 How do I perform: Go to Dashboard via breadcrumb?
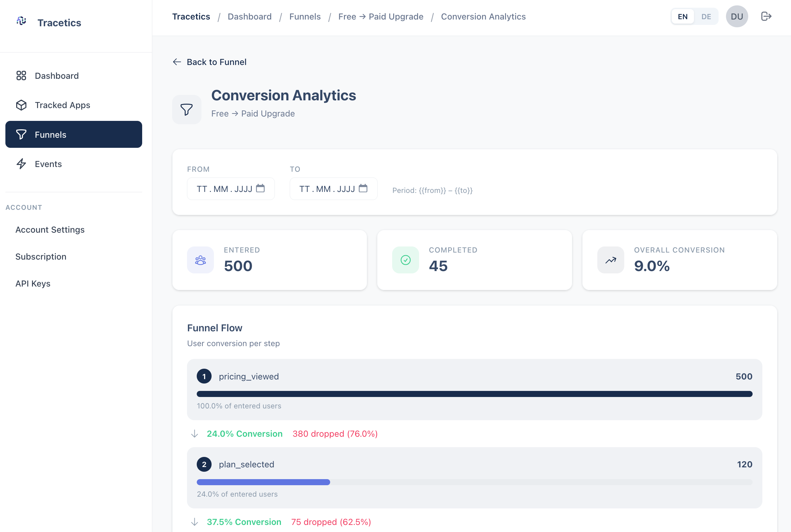point(250,16)
